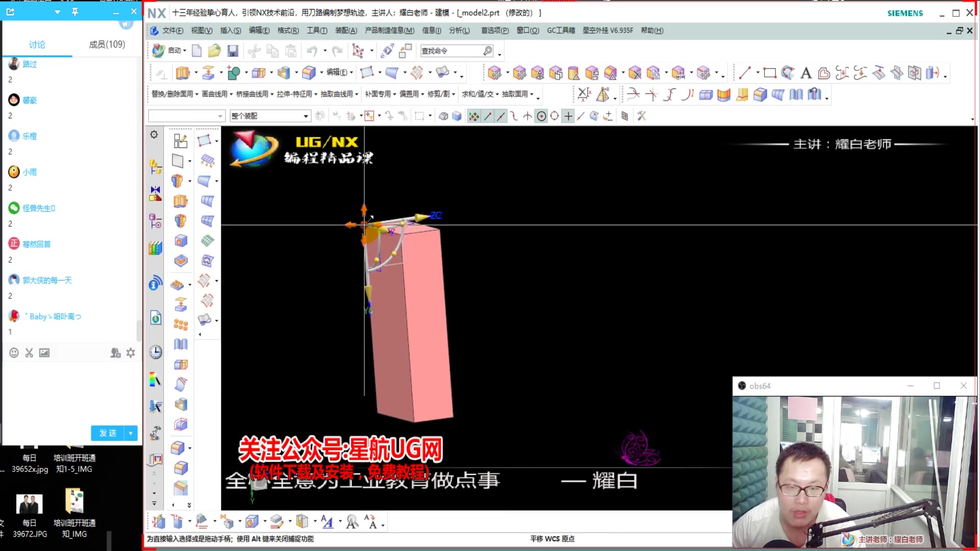This screenshot has width=980, height=551.
Task: Click user 郭大侠的每一天 in chat
Action: pos(47,280)
